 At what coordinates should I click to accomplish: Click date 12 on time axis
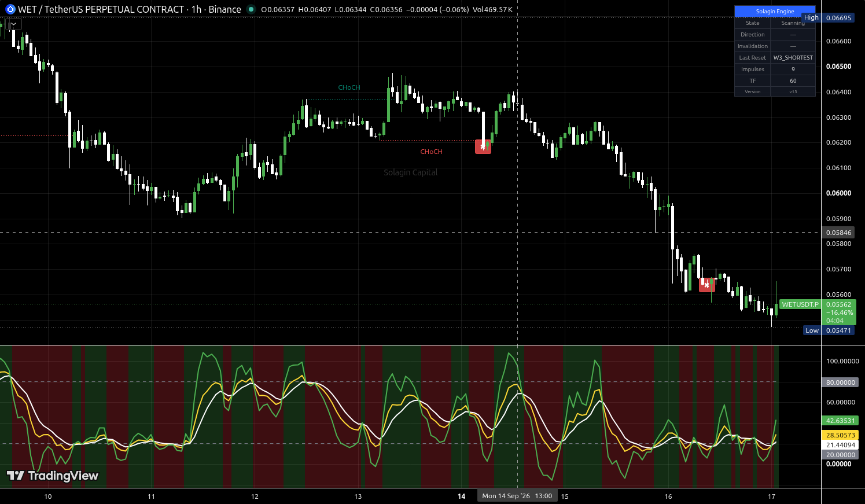255,496
